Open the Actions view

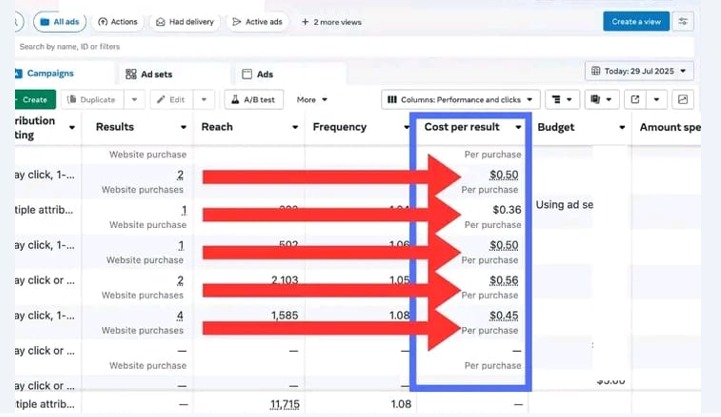(118, 21)
